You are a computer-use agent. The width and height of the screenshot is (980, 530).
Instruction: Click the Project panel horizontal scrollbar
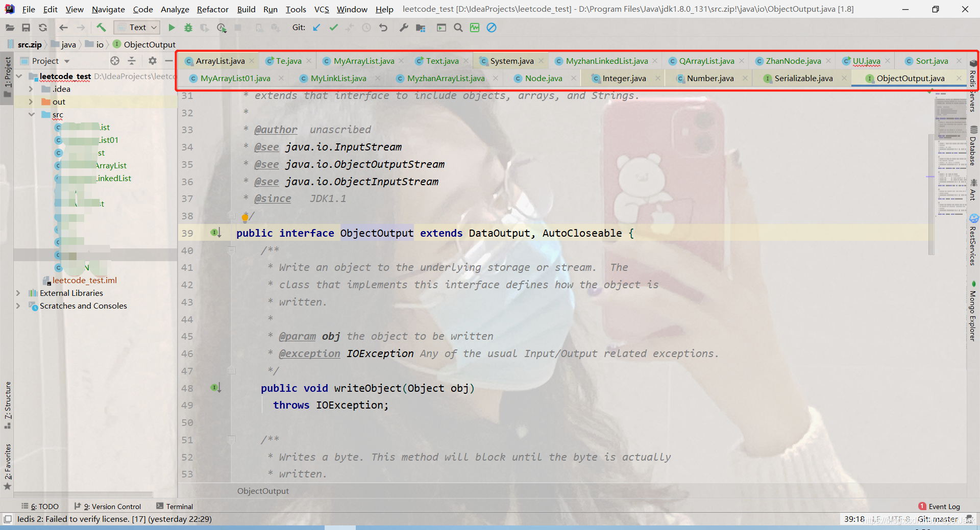click(x=83, y=494)
